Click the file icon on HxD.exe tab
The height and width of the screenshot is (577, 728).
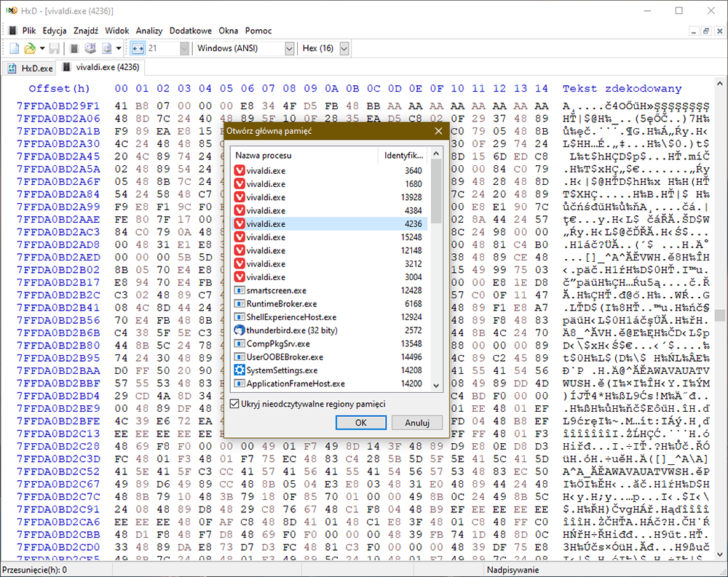(x=12, y=68)
